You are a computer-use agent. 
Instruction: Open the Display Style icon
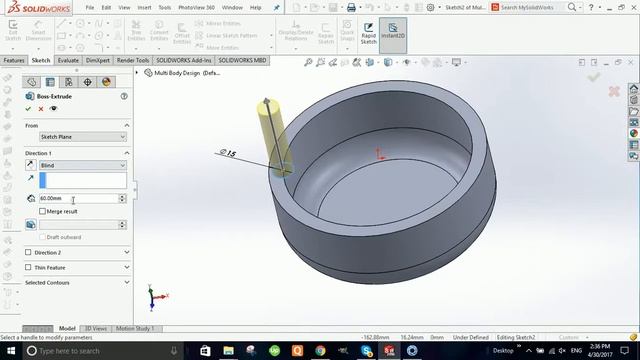pos(388,62)
